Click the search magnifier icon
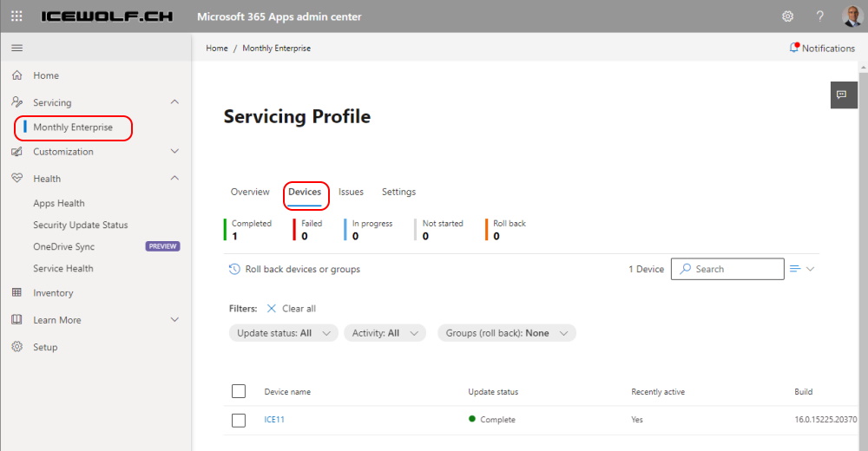 pos(686,268)
